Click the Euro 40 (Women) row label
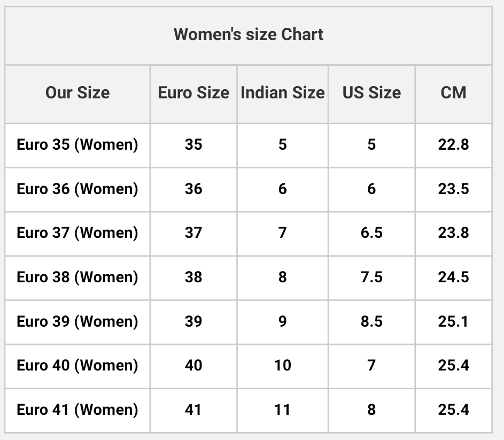Screen dimensions: 504x440 coord(77,365)
